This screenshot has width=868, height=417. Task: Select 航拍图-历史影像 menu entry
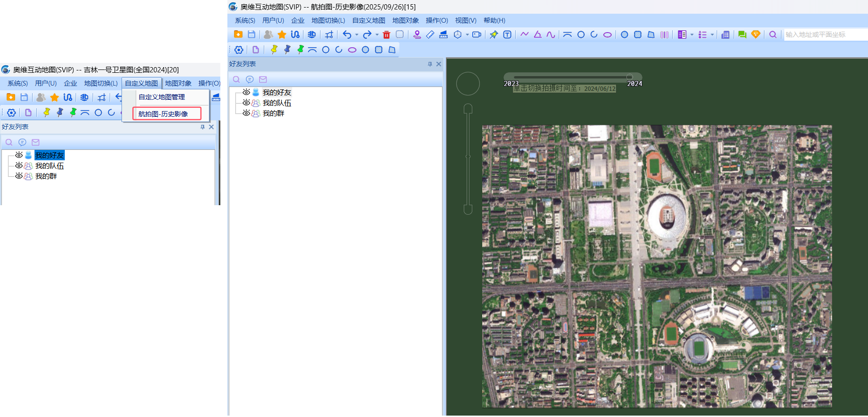point(163,114)
